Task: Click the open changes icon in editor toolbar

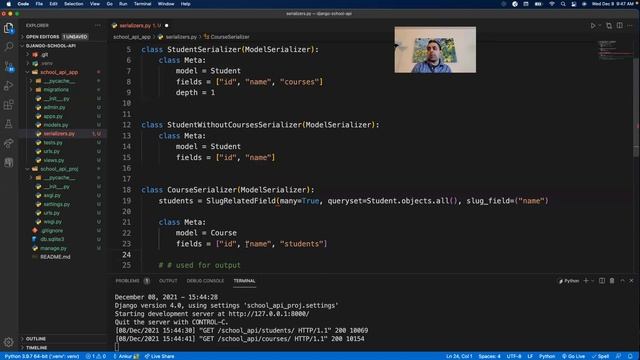Action: point(609,26)
